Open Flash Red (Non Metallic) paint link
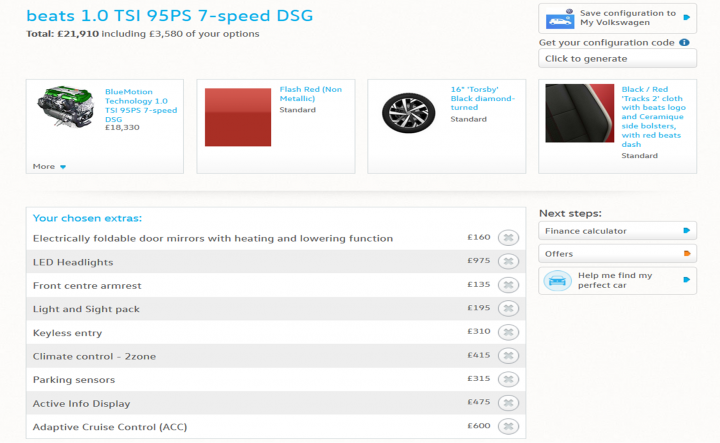Image resolution: width=720 pixels, height=443 pixels. point(311,94)
